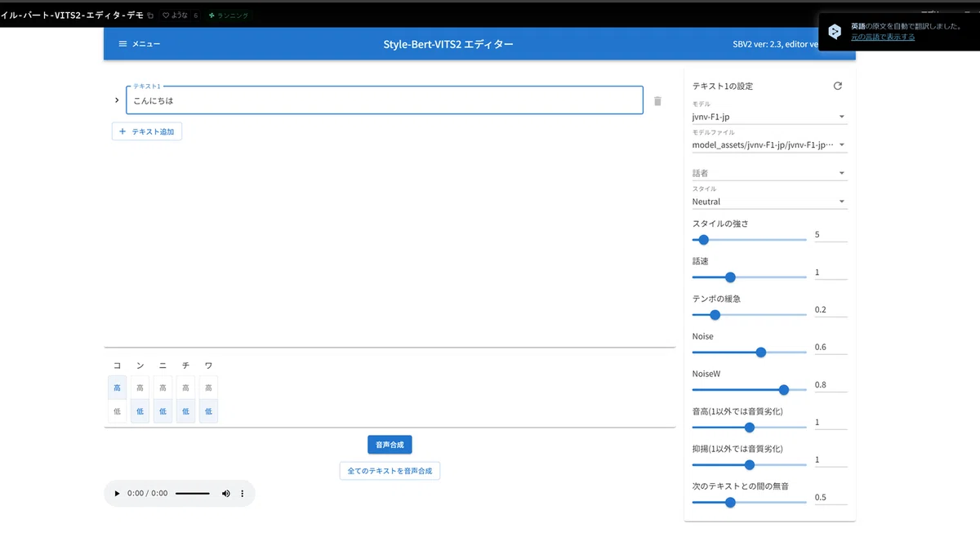Open the hamburger メニュー icon
The width and height of the screenshot is (980, 559).
pyautogui.click(x=122, y=44)
